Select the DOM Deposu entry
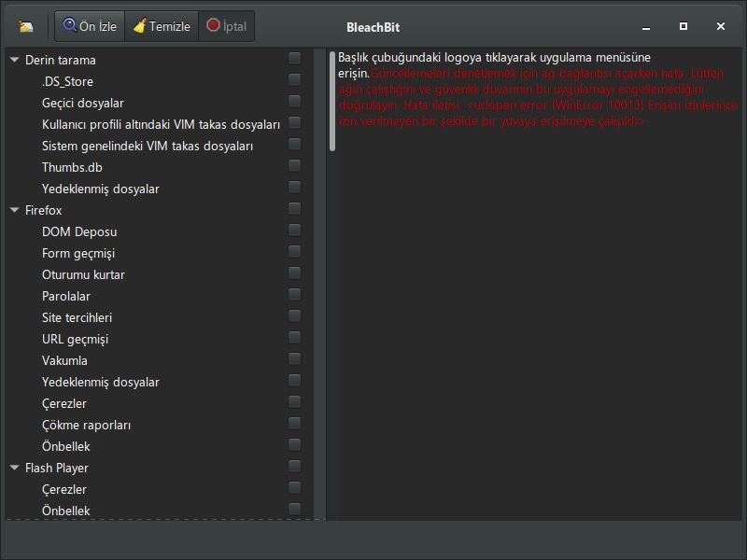The height and width of the screenshot is (560, 747). (79, 231)
